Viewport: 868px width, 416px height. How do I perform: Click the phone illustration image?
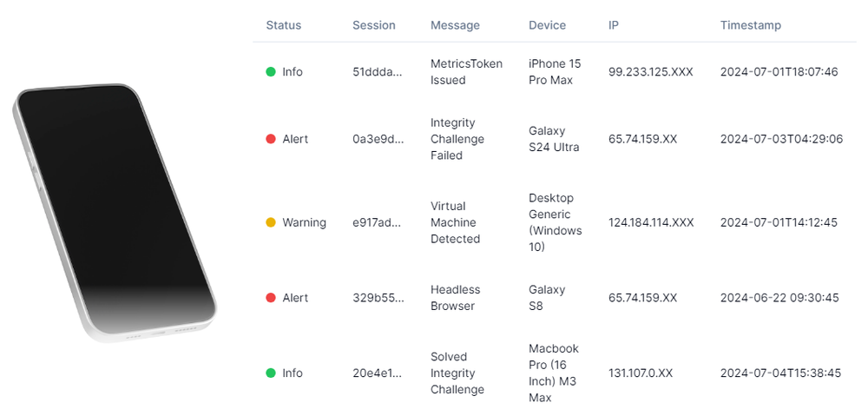115,213
